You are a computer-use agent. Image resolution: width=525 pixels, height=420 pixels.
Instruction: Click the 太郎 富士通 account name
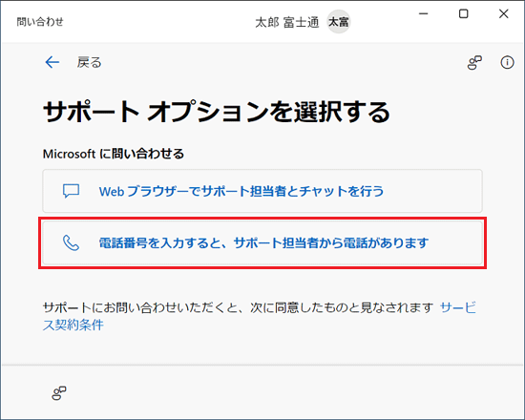click(x=287, y=23)
